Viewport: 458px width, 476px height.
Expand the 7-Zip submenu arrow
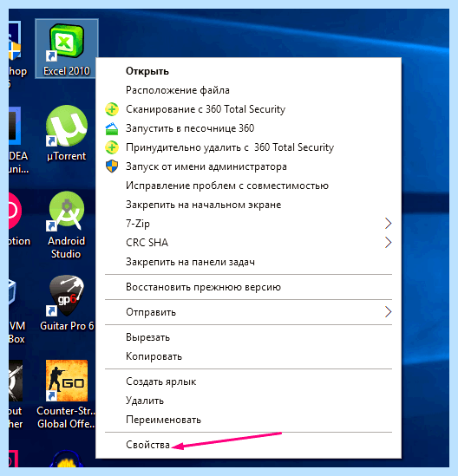(x=388, y=224)
